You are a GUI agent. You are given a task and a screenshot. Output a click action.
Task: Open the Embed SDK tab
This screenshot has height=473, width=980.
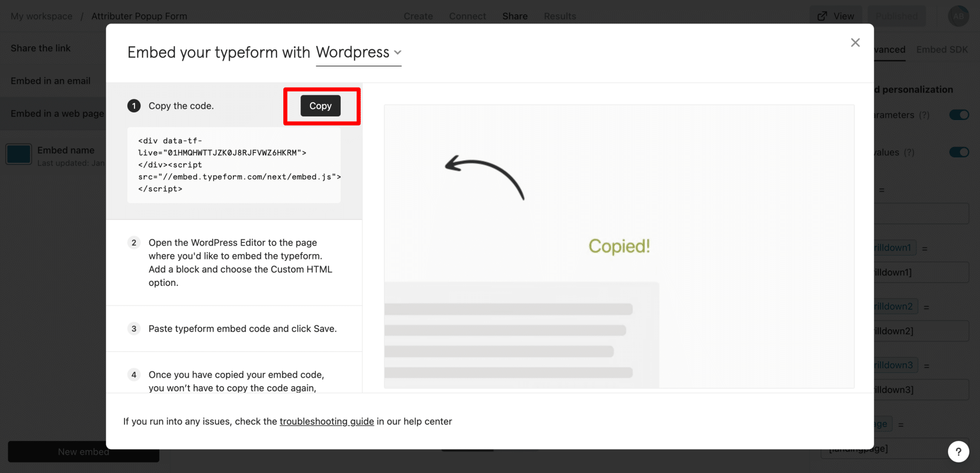click(942, 49)
